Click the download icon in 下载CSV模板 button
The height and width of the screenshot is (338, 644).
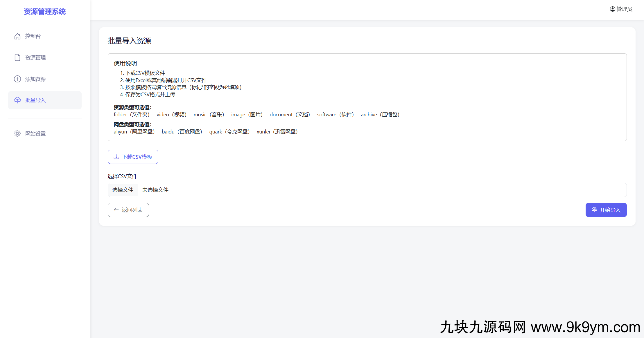(x=116, y=157)
